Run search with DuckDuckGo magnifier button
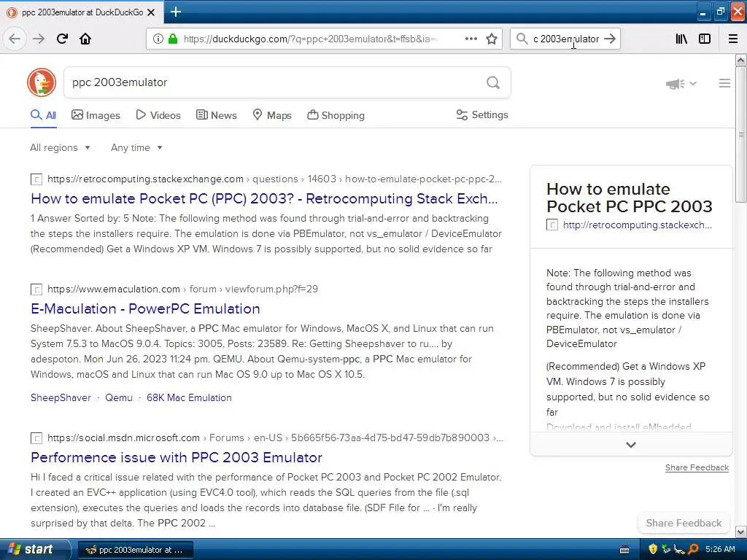Image resolution: width=747 pixels, height=560 pixels. click(x=493, y=82)
